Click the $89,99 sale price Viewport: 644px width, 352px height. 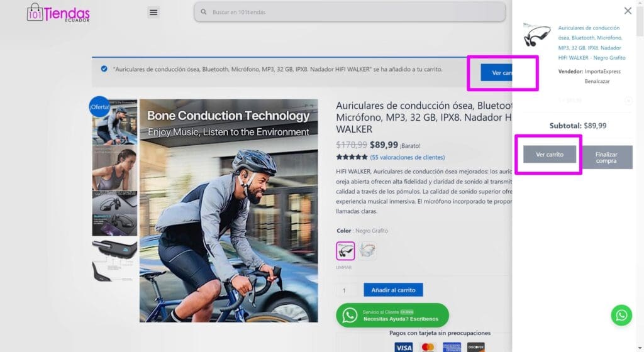point(384,145)
